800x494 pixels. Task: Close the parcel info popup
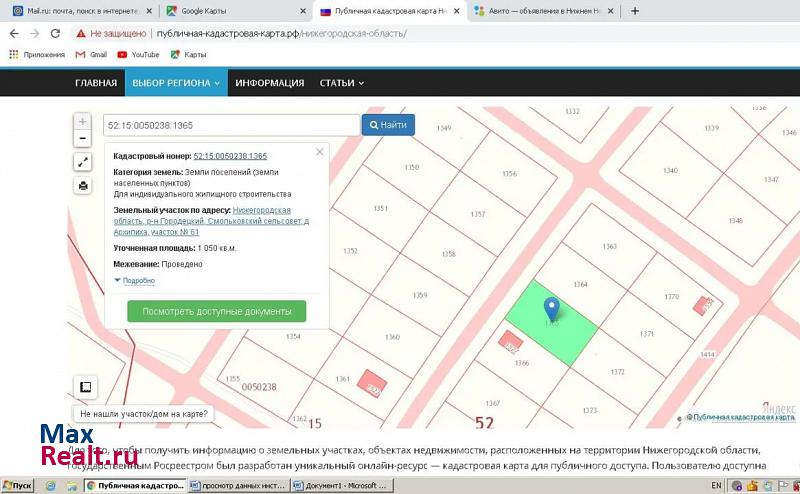pos(320,152)
